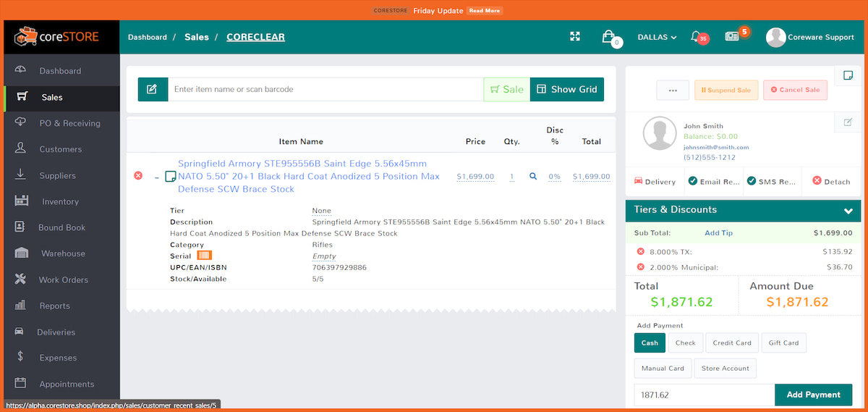Open Suppliers sidebar item

(57, 175)
